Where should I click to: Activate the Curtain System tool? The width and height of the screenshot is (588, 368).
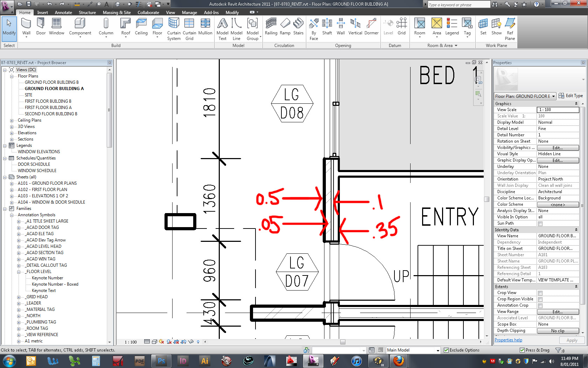(174, 29)
